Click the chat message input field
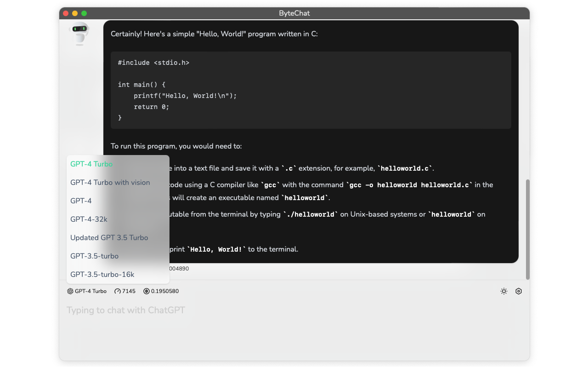 [x=294, y=329]
